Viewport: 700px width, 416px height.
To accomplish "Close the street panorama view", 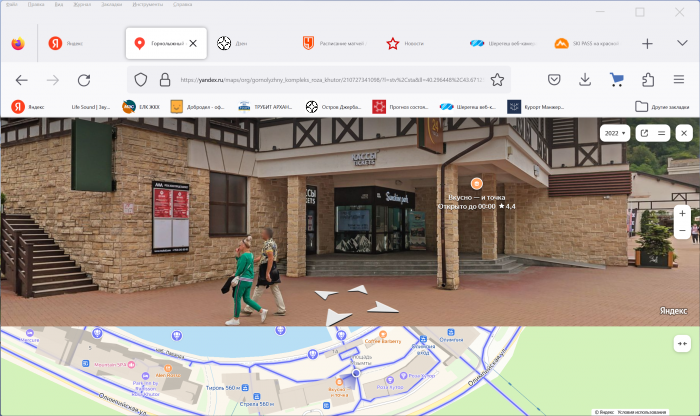I will point(683,133).
